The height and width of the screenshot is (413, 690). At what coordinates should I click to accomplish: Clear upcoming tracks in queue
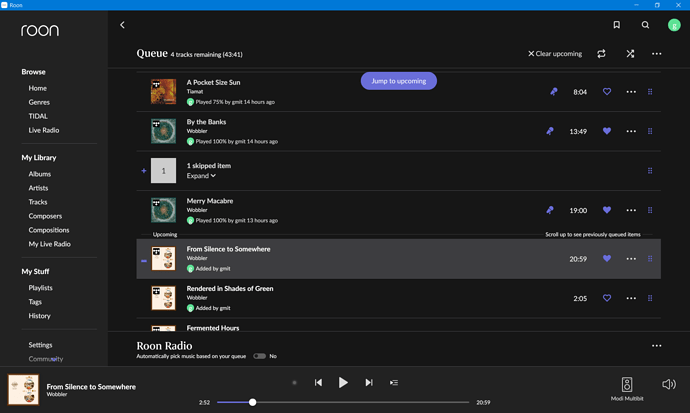click(x=555, y=54)
